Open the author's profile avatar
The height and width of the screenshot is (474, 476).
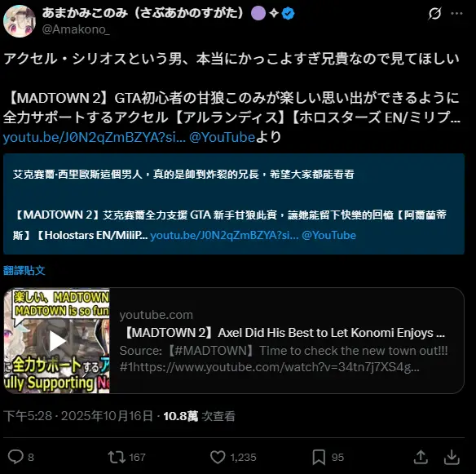(x=20, y=21)
